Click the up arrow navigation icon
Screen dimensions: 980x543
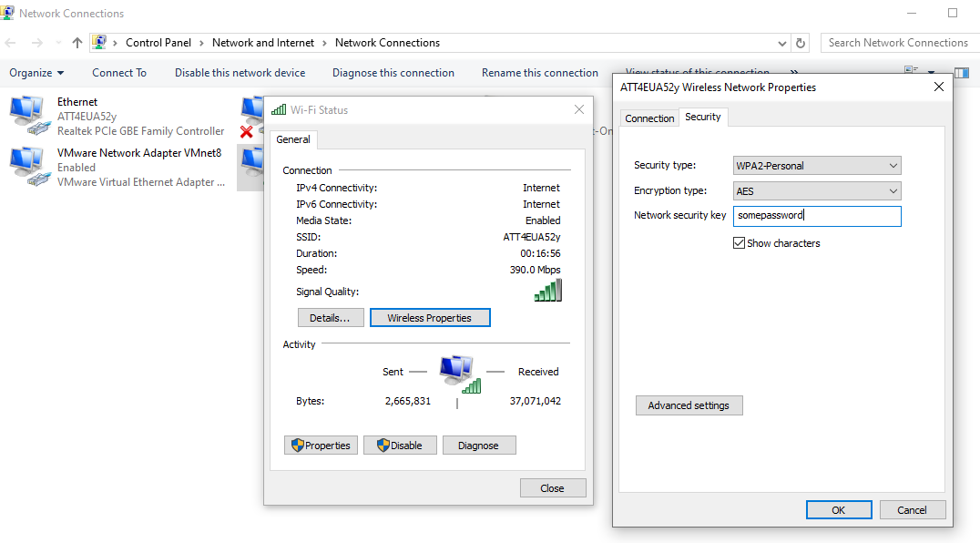click(x=77, y=43)
